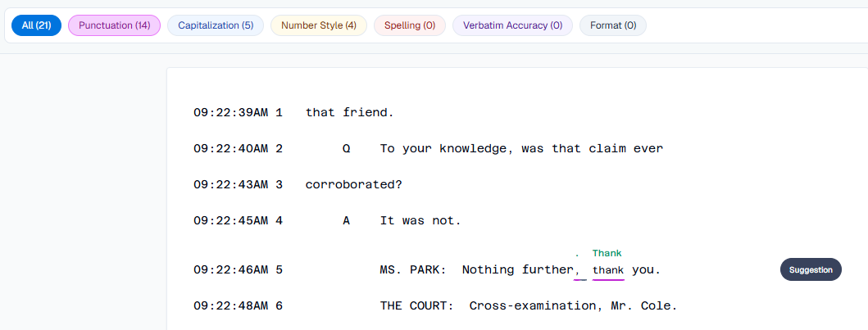Screen dimensions: 868x330
Task: Click timestamp 09:22:43AM on line 3
Action: pos(231,184)
